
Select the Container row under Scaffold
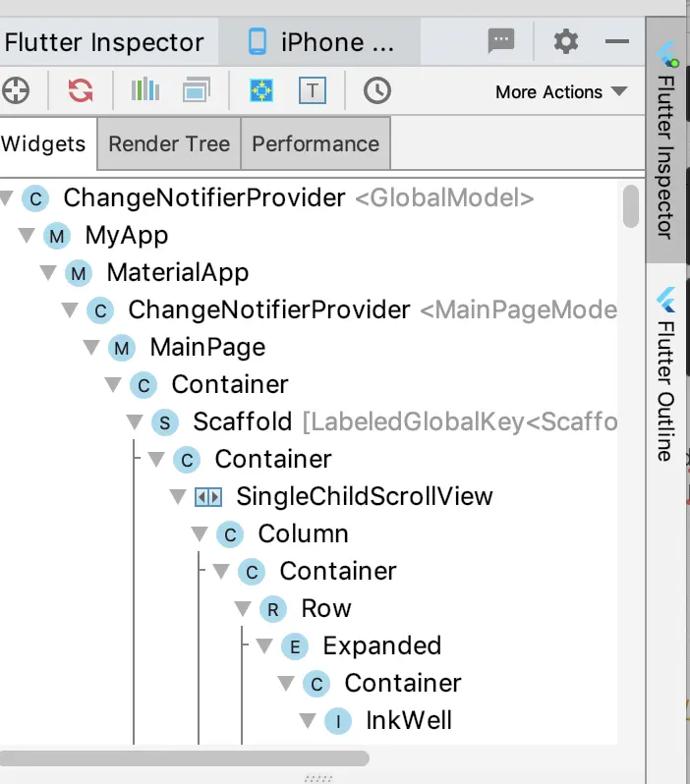[273, 459]
